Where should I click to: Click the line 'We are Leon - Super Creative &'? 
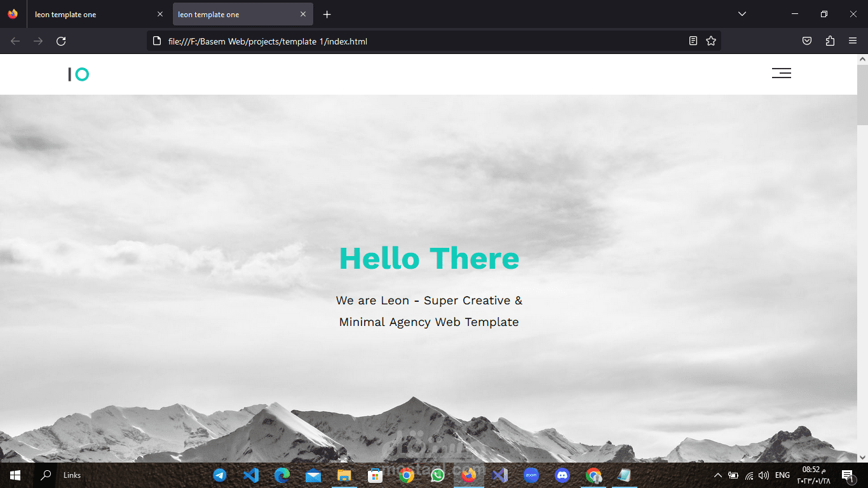[x=429, y=301]
